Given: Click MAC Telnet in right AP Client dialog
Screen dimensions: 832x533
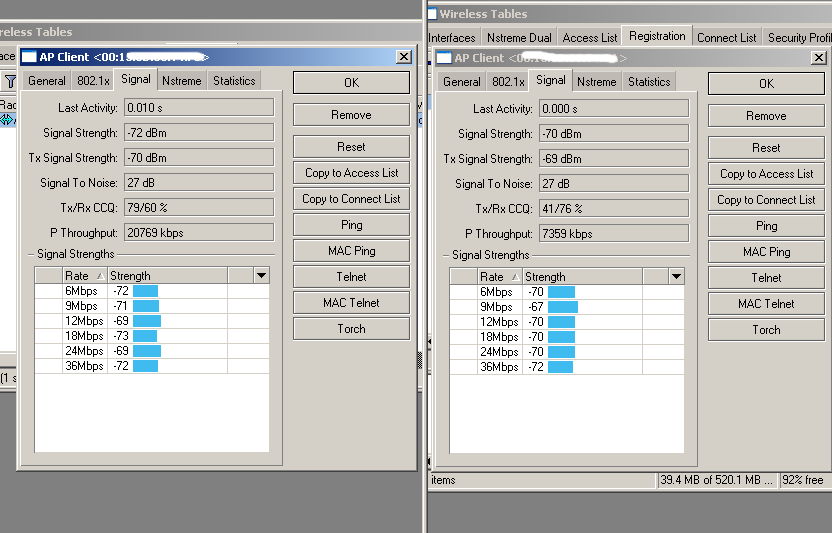Looking at the screenshot, I should tap(766, 304).
